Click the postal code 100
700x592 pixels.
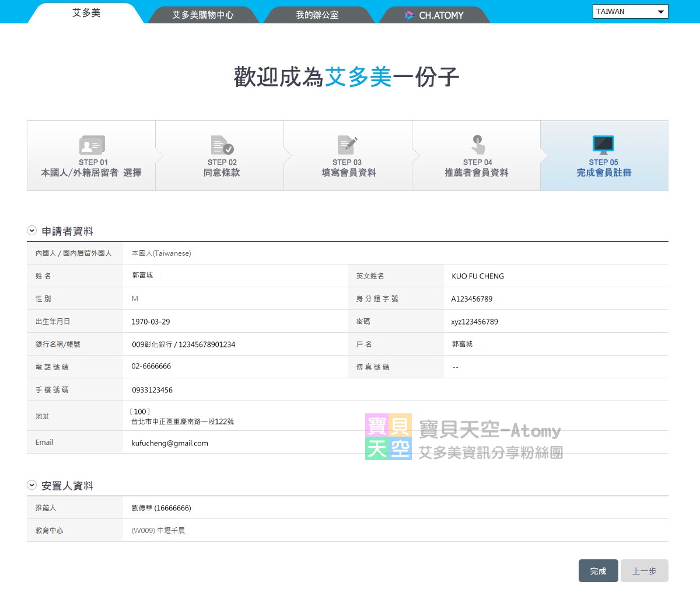140,412
